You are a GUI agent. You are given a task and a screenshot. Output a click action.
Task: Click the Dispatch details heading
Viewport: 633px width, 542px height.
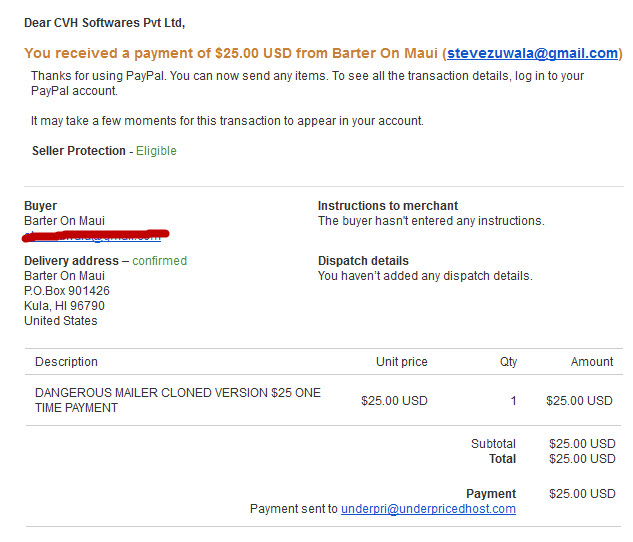click(x=363, y=261)
